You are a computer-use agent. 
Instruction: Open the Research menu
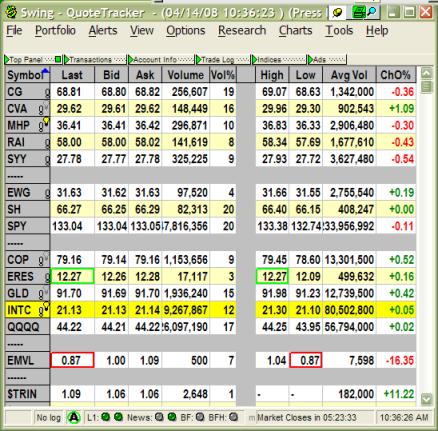point(242,31)
